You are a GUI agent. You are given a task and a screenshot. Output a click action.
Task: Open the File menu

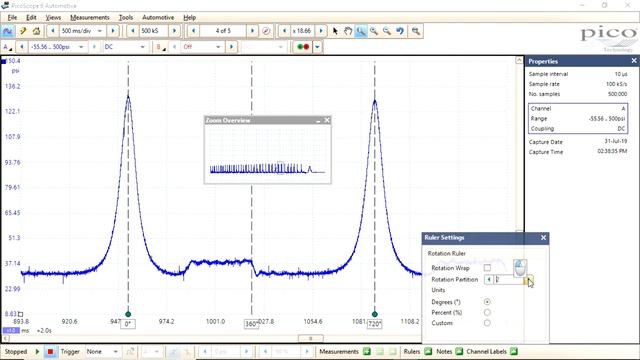(12, 18)
